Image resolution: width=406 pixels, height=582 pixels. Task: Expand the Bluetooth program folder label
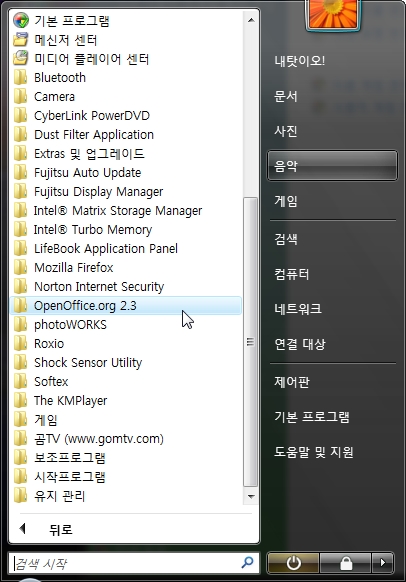pos(60,78)
